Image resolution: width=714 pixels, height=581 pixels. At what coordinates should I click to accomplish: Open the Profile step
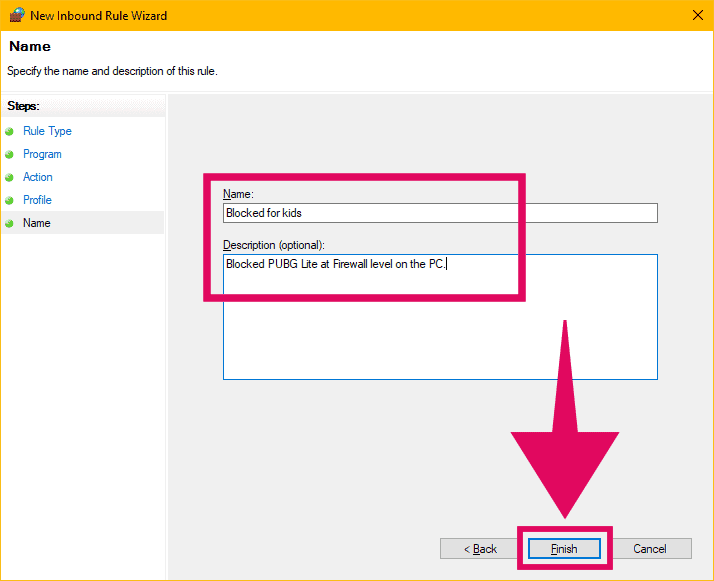tap(37, 200)
